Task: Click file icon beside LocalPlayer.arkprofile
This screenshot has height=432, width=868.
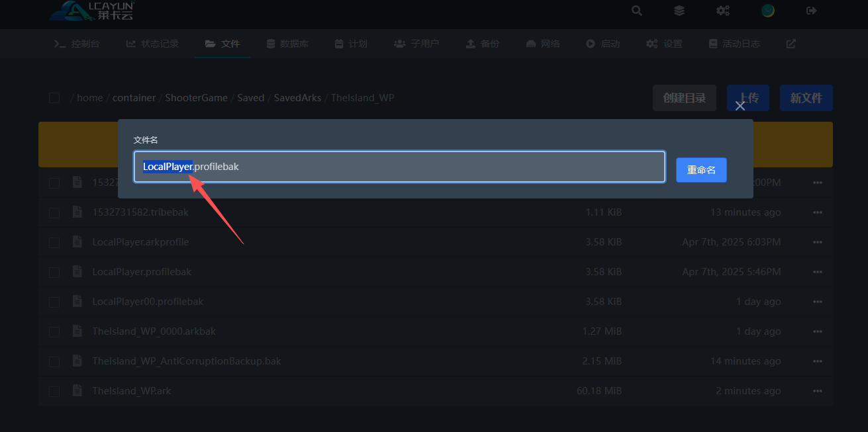Action: pyautogui.click(x=77, y=242)
